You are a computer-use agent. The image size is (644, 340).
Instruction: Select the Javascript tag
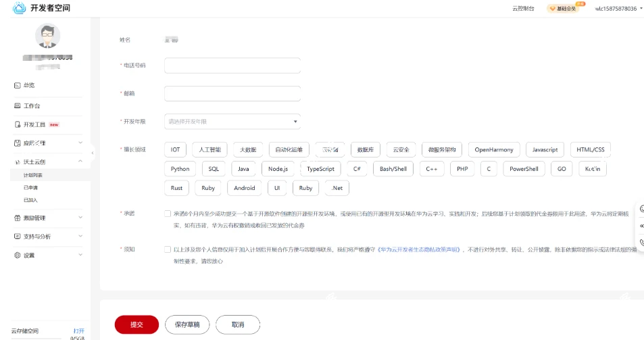[x=545, y=149]
